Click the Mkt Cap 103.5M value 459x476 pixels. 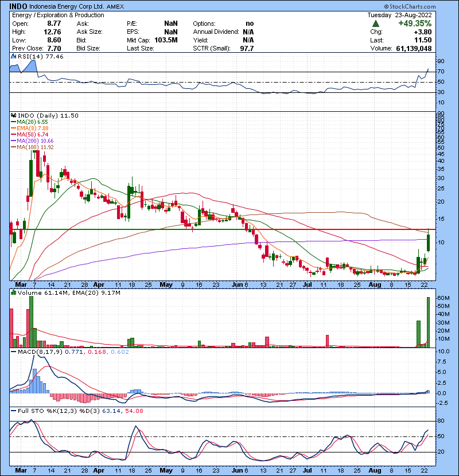(x=166, y=40)
